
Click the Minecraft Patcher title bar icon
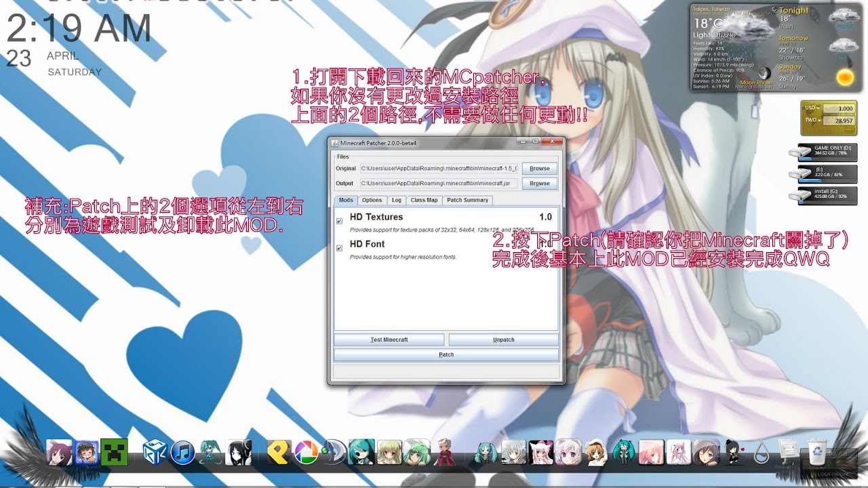pos(334,143)
